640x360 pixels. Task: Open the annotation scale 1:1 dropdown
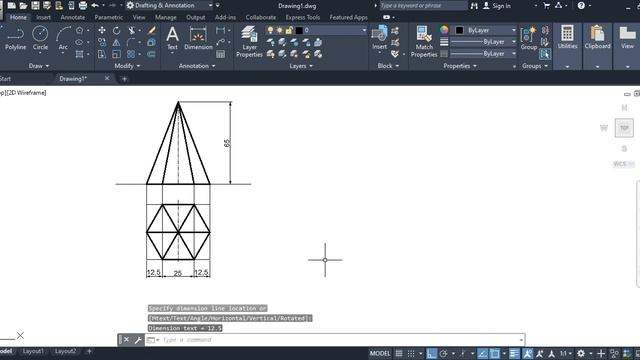click(565, 353)
